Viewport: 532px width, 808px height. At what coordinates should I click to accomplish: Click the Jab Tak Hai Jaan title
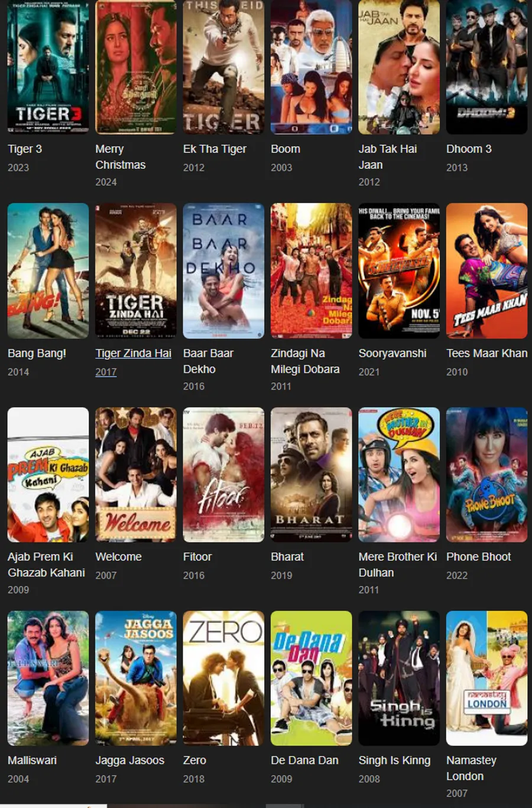388,157
